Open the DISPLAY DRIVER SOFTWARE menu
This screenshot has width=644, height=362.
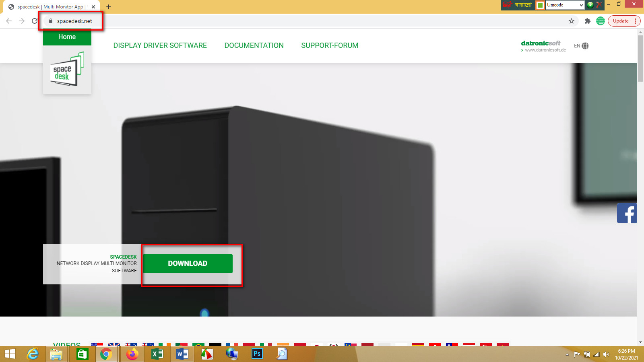pyautogui.click(x=160, y=45)
